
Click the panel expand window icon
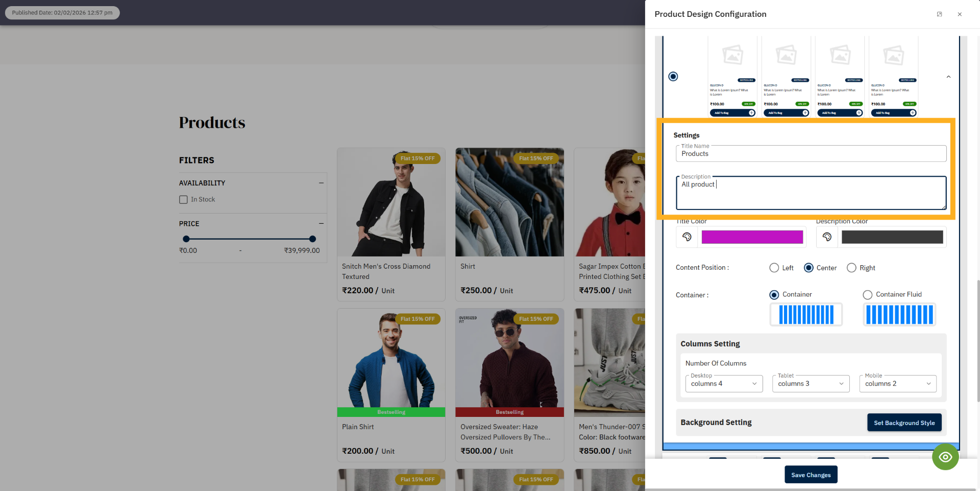click(x=939, y=14)
